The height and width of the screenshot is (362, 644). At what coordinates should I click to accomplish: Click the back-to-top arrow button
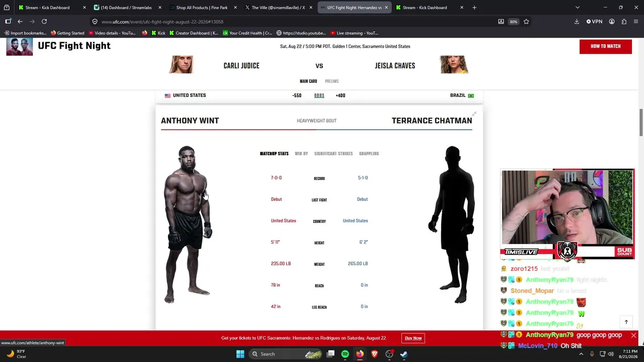coord(626,322)
